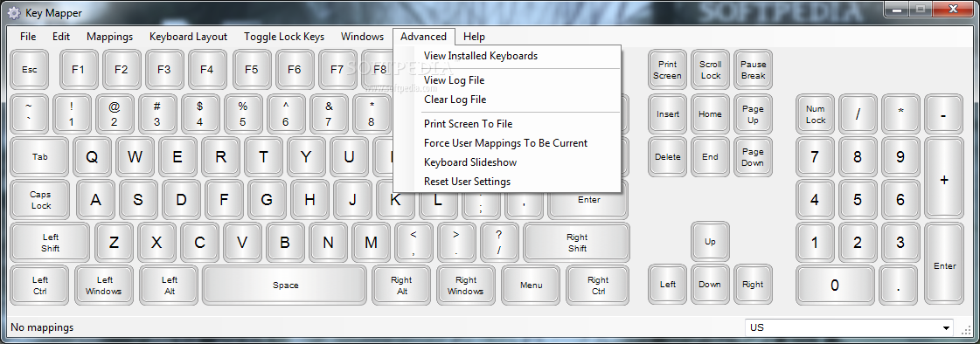Click the numpad plus key

tap(944, 180)
